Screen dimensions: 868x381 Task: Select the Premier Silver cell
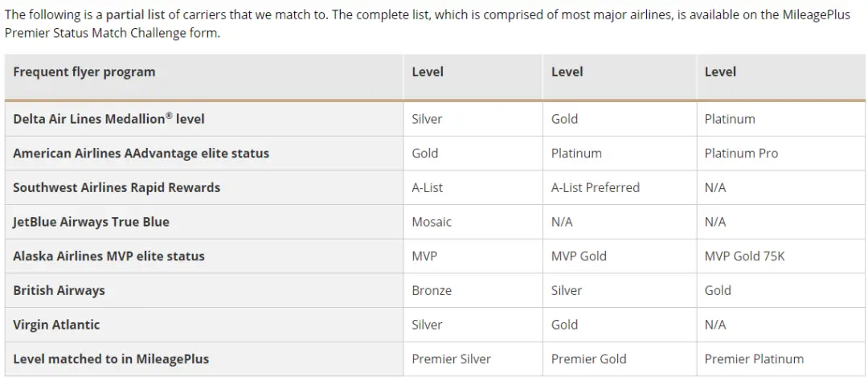[451, 359]
